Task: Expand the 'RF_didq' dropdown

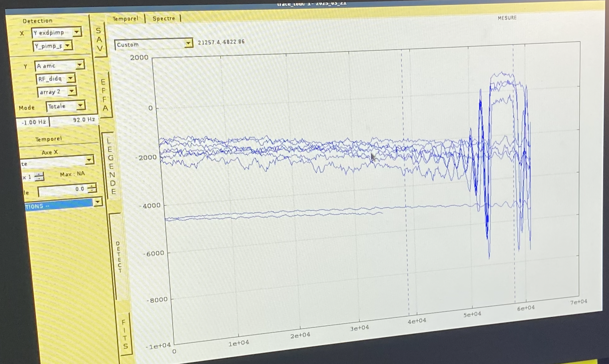Action: click(70, 79)
